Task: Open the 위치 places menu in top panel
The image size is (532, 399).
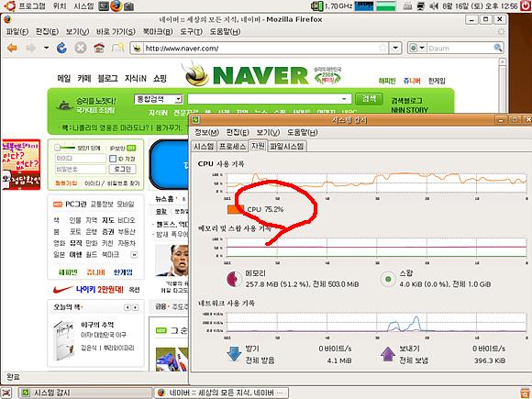Action: (60, 6)
